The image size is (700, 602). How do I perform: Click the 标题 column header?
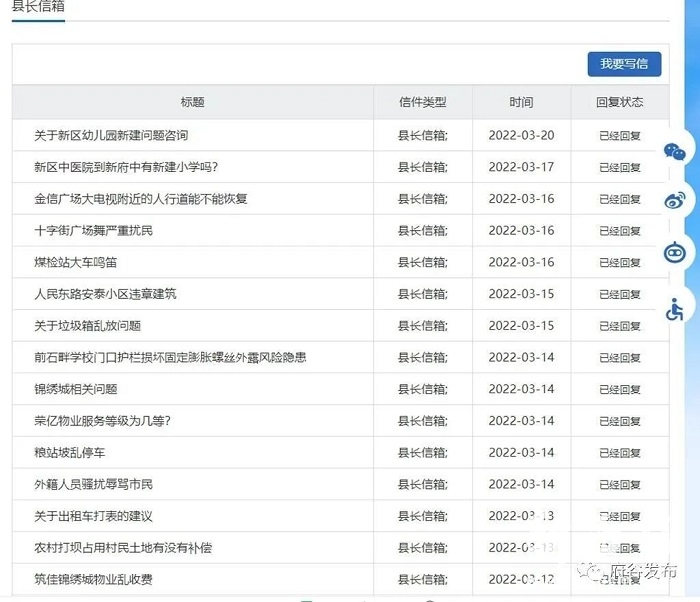[x=192, y=102]
